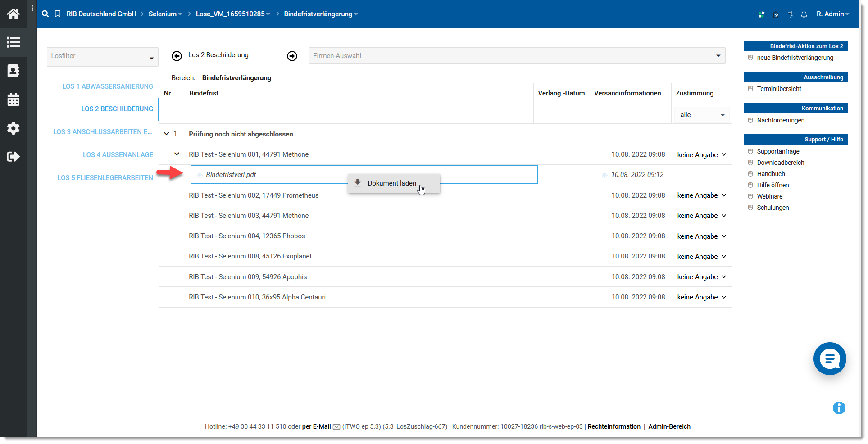
Task: Open the Lose_VM_1659510285 breadcrumb menu
Action: click(233, 14)
